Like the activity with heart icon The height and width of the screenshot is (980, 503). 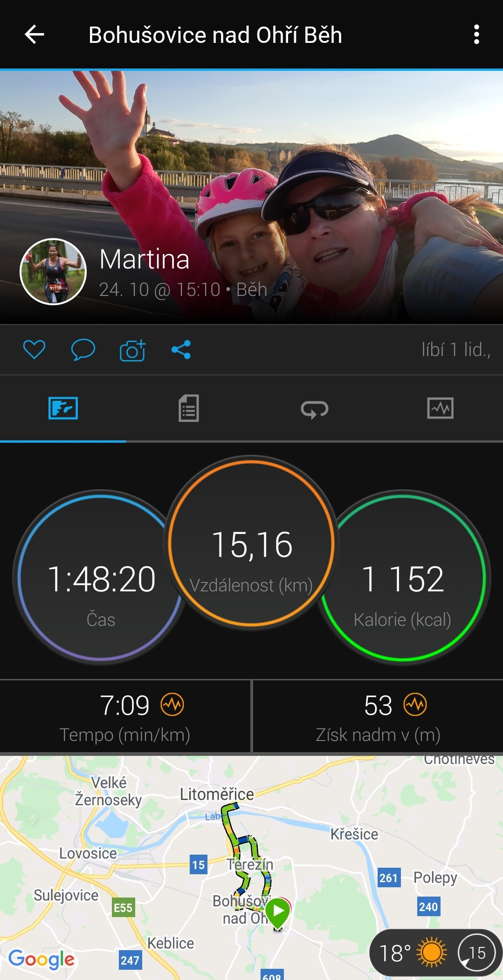coord(34,350)
